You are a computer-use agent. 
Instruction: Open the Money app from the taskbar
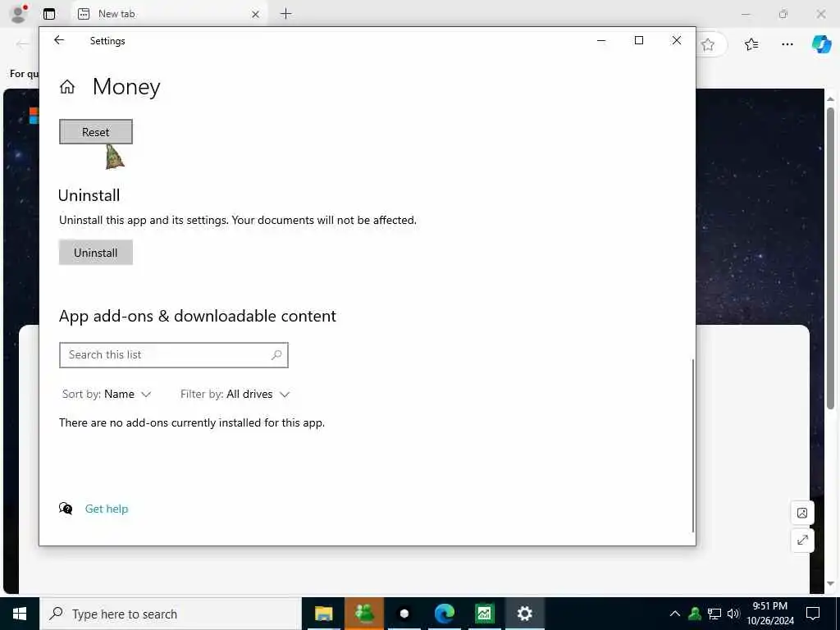click(x=484, y=614)
